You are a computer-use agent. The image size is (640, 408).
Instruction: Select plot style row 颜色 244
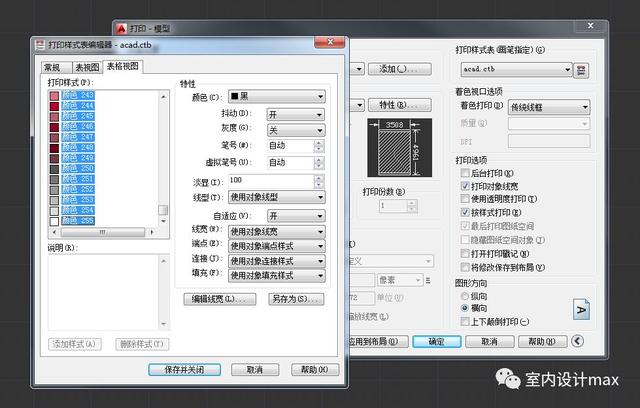click(78, 106)
